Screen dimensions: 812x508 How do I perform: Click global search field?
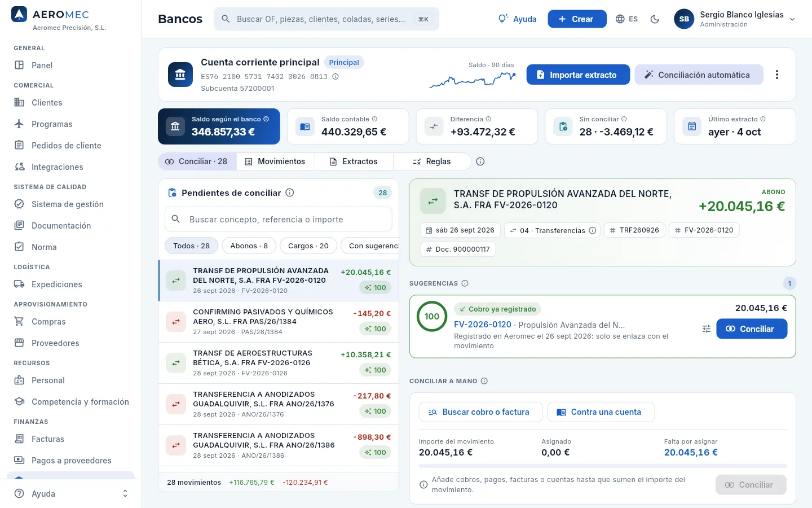pyautogui.click(x=326, y=19)
